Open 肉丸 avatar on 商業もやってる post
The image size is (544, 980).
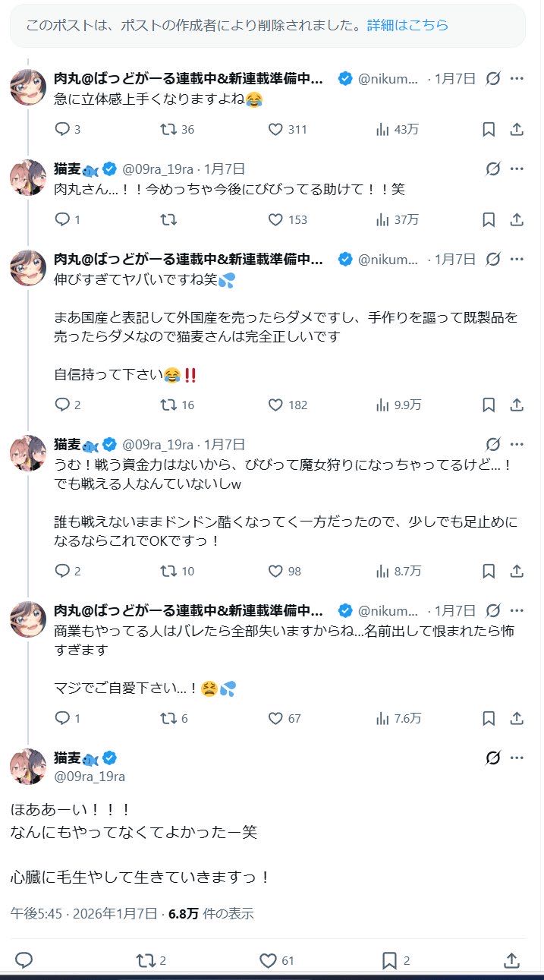coord(28,619)
